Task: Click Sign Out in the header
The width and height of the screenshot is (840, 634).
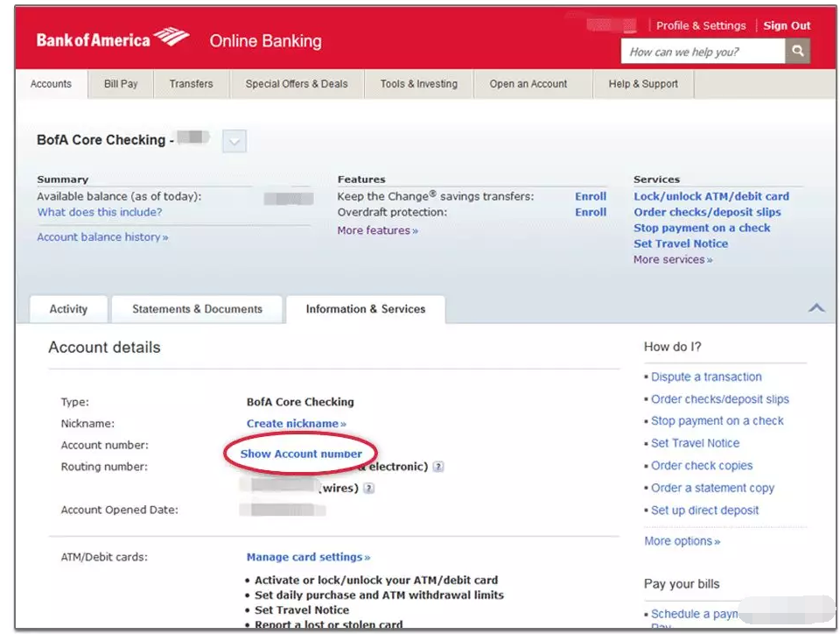Action: coord(787,25)
